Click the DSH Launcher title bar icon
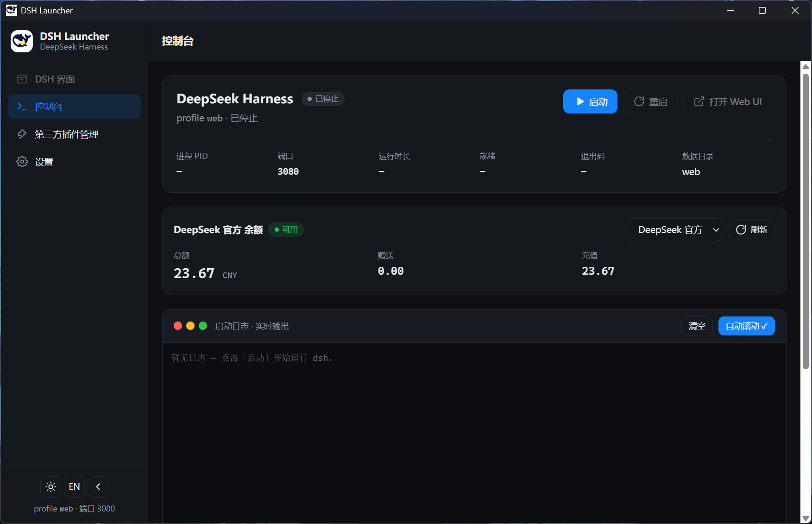 pos(12,10)
